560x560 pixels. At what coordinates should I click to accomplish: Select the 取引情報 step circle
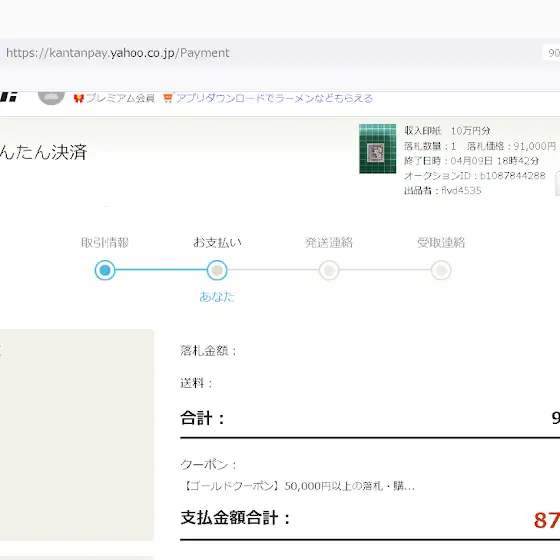(x=105, y=270)
